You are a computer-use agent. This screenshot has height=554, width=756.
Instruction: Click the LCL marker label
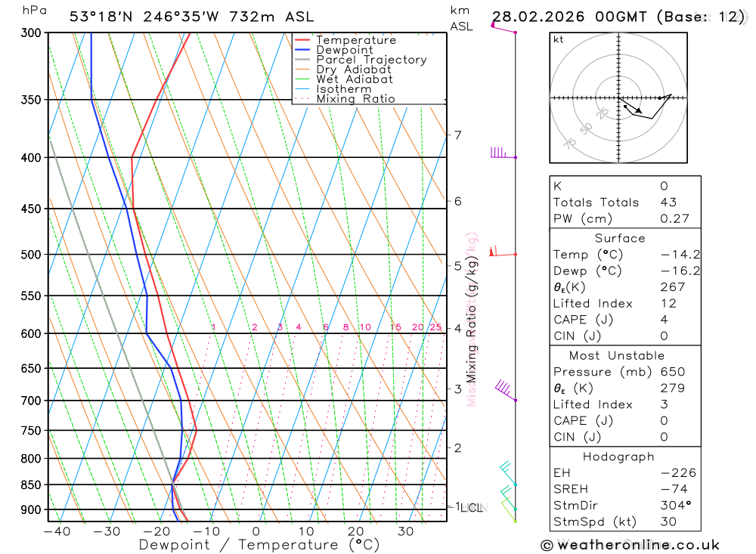coord(472,508)
